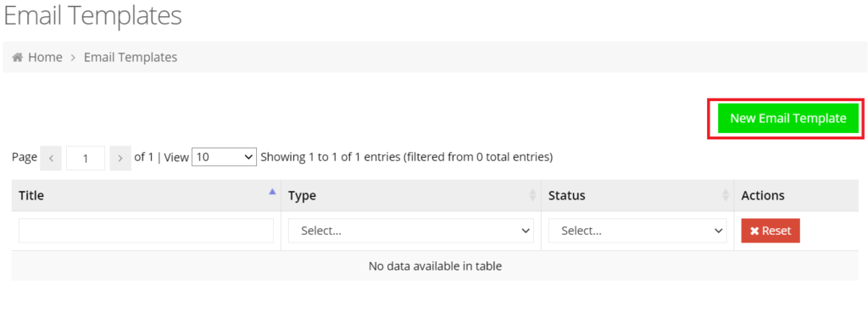Image resolution: width=868 pixels, height=330 pixels.
Task: Click the Home icon in breadcrumb
Action: click(17, 57)
